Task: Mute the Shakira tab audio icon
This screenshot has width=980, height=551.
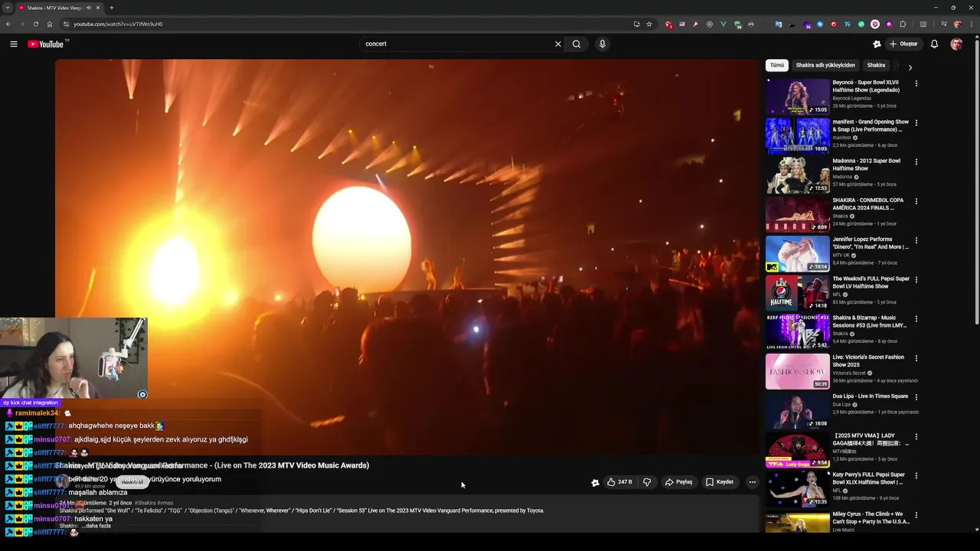Action: click(x=89, y=8)
